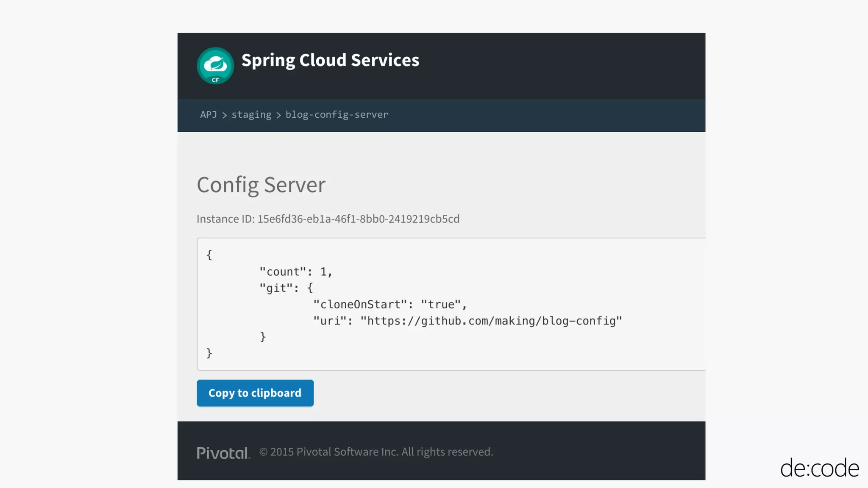Click the opening brace of JSON
The image size is (868, 488).
point(209,255)
